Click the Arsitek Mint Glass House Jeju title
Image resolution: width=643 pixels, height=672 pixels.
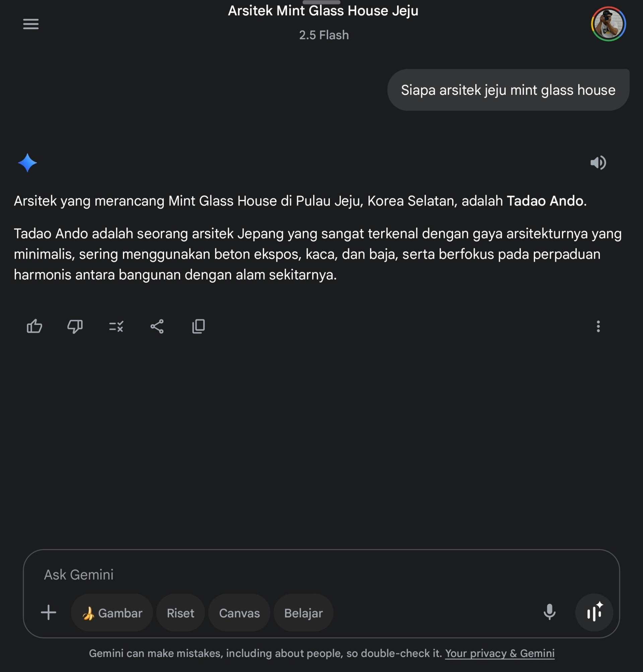click(323, 11)
